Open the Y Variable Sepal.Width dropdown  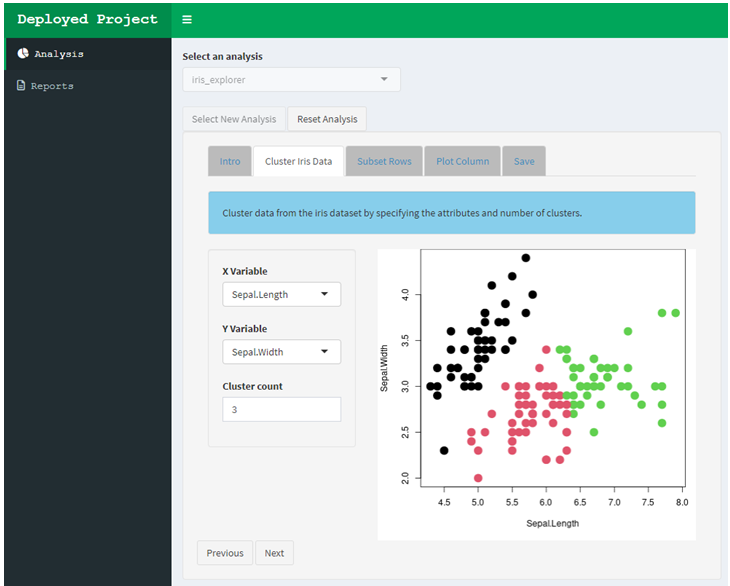tap(281, 352)
